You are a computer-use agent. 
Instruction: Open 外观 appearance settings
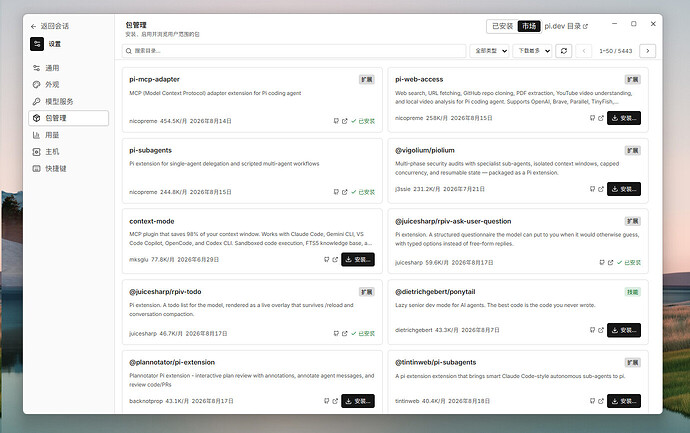coord(68,84)
